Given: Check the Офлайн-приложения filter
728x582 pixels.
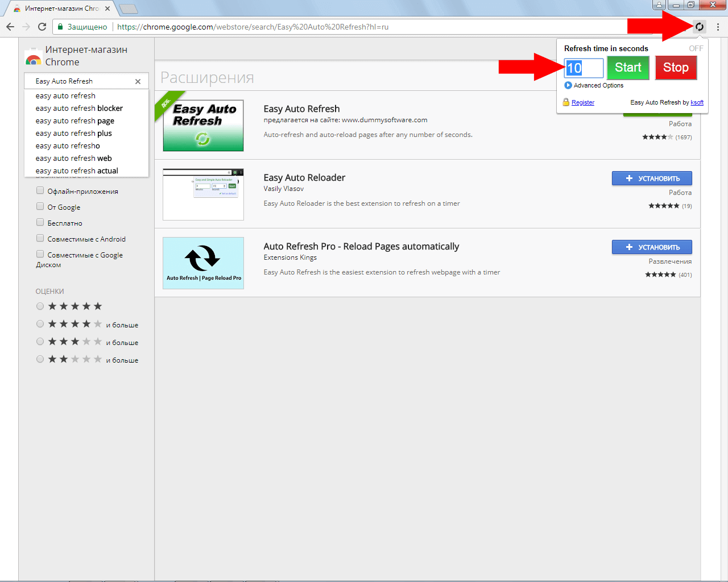Looking at the screenshot, I should tap(40, 190).
